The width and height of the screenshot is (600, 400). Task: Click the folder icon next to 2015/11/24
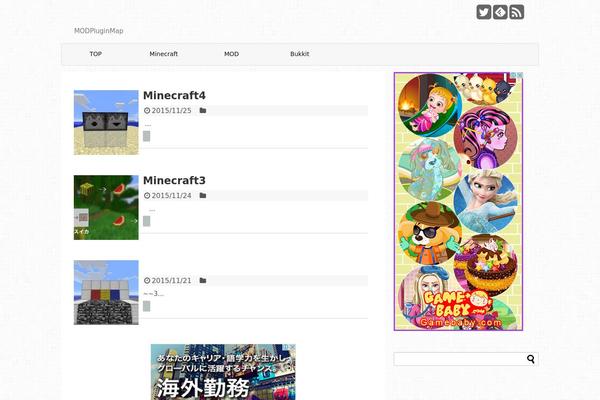[x=203, y=196]
